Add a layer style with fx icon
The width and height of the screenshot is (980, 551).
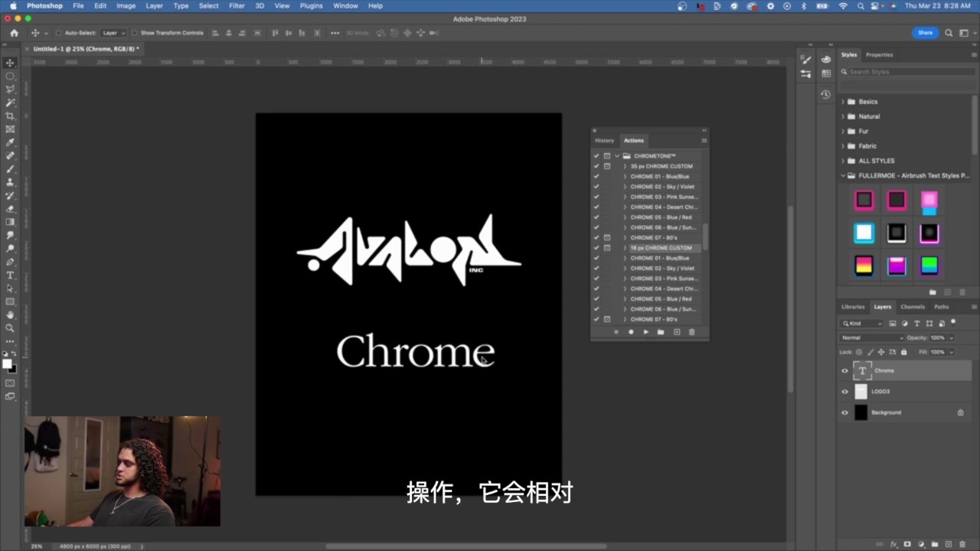[x=893, y=544]
